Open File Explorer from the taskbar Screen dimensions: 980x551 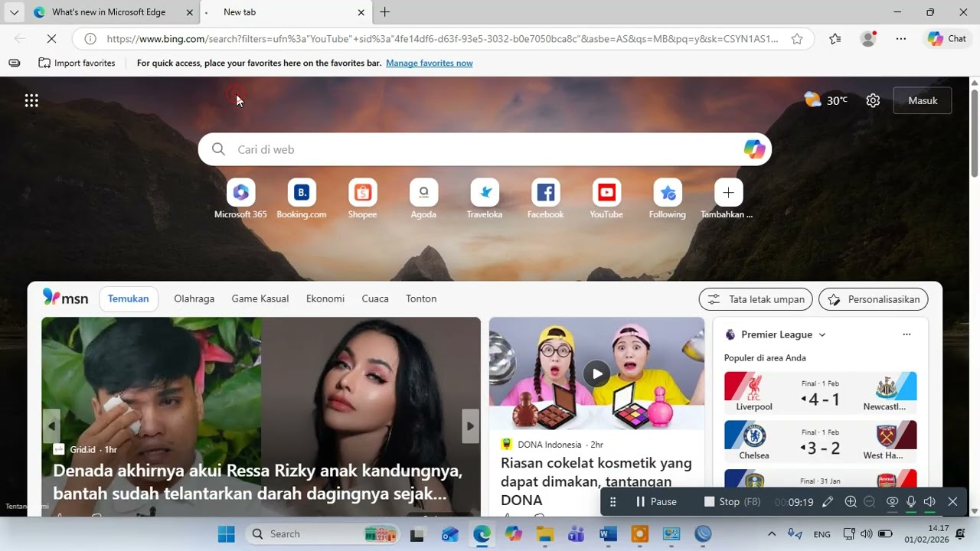click(x=545, y=534)
